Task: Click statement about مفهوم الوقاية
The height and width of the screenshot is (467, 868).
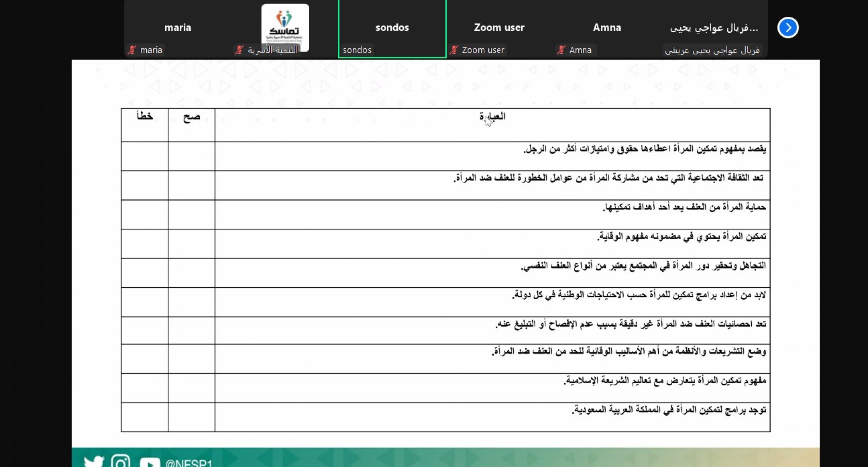Action: tap(682, 236)
